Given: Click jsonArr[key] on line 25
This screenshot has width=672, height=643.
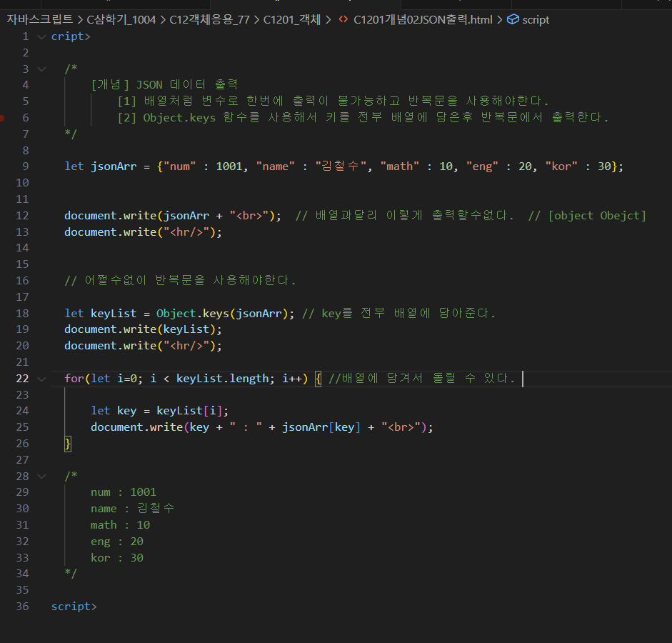Looking at the screenshot, I should 321,427.
